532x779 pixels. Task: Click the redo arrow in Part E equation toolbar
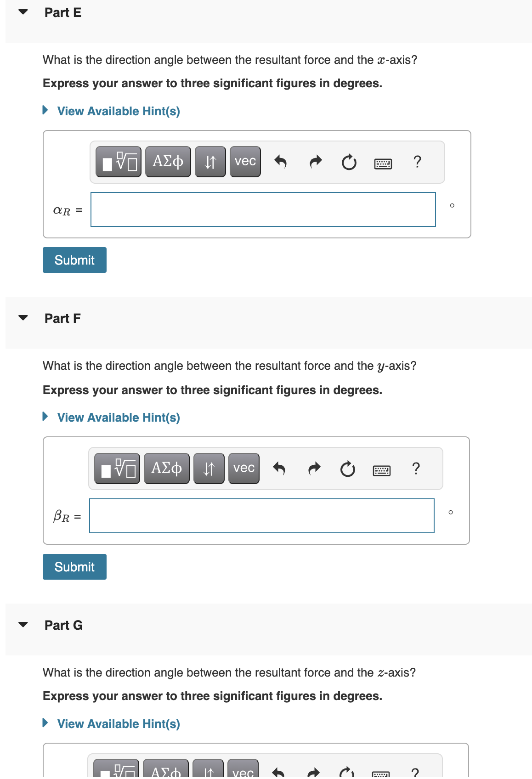point(315,161)
